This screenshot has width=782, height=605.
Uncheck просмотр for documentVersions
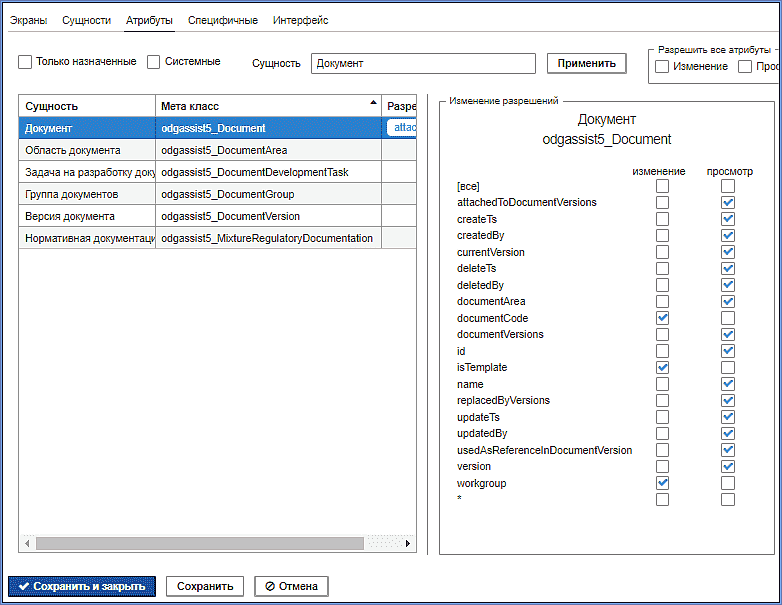tap(728, 334)
